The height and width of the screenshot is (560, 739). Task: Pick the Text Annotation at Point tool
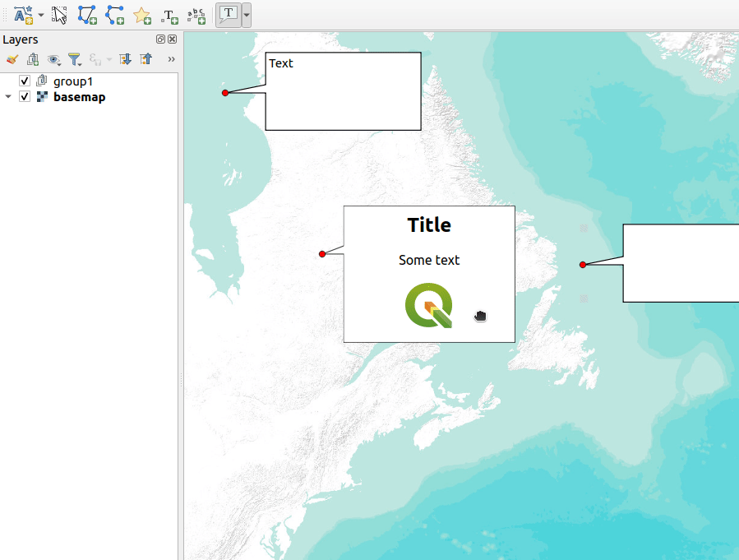pyautogui.click(x=169, y=15)
